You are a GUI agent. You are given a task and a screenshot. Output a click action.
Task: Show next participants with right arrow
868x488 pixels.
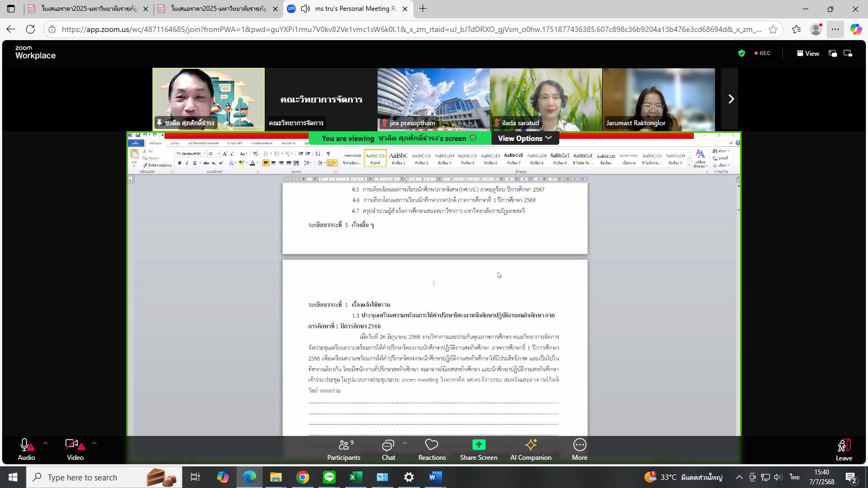[x=730, y=99]
